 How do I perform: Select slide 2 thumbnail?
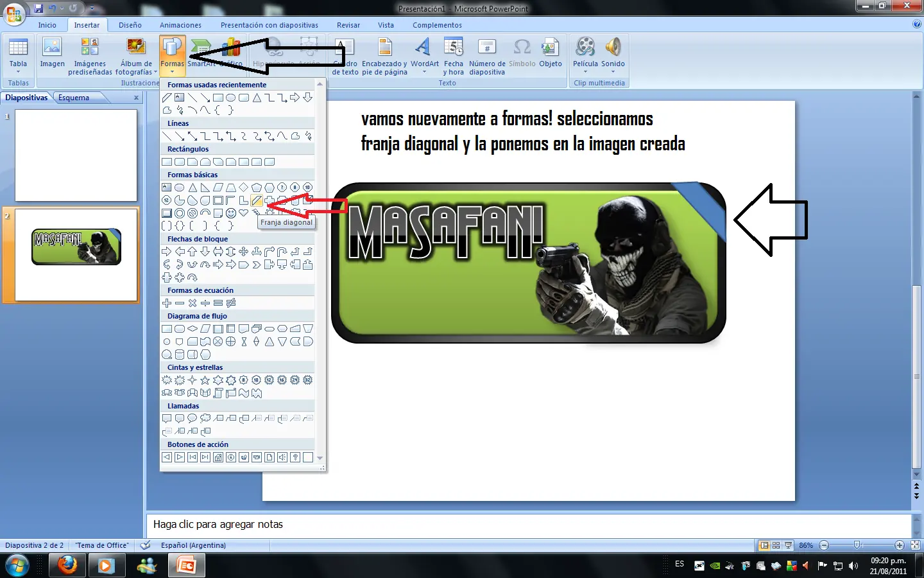[76, 254]
